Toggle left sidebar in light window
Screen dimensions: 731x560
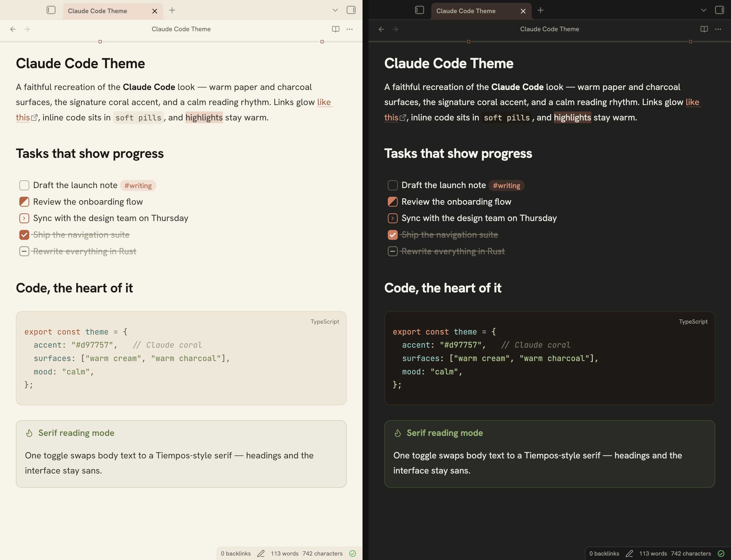click(51, 10)
